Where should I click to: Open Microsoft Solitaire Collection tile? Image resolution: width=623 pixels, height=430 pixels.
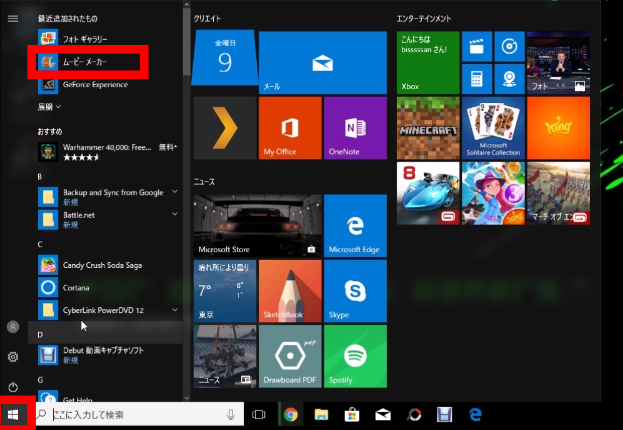pyautogui.click(x=493, y=128)
